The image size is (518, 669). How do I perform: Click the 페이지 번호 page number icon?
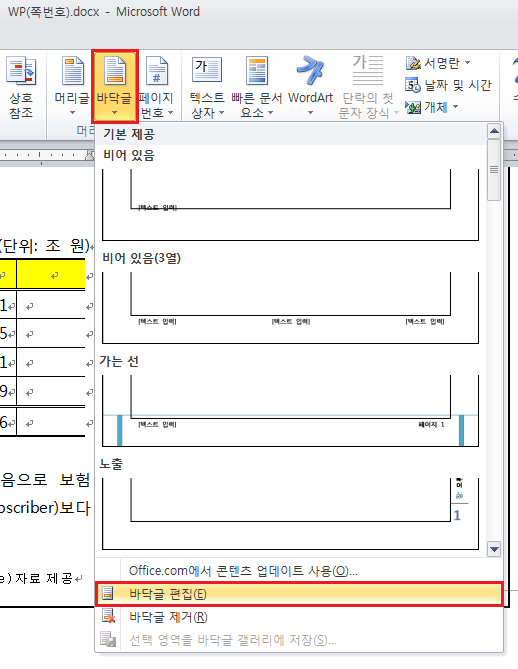tap(157, 70)
